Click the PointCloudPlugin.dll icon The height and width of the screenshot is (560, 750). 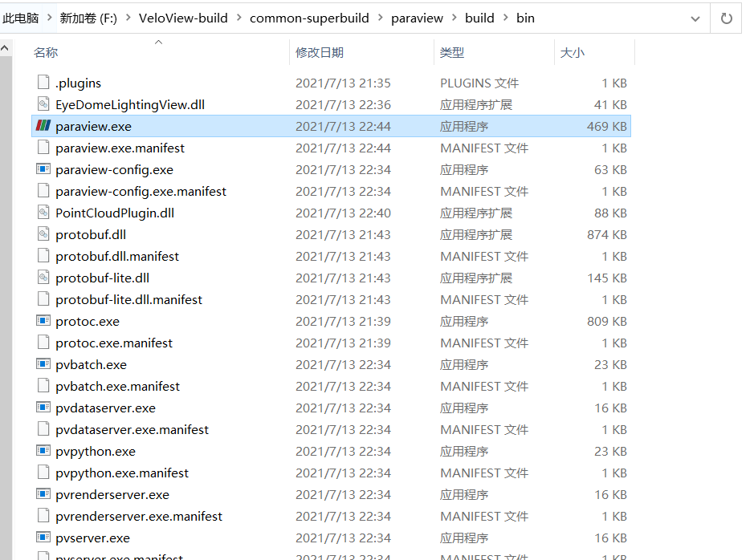tap(43, 212)
